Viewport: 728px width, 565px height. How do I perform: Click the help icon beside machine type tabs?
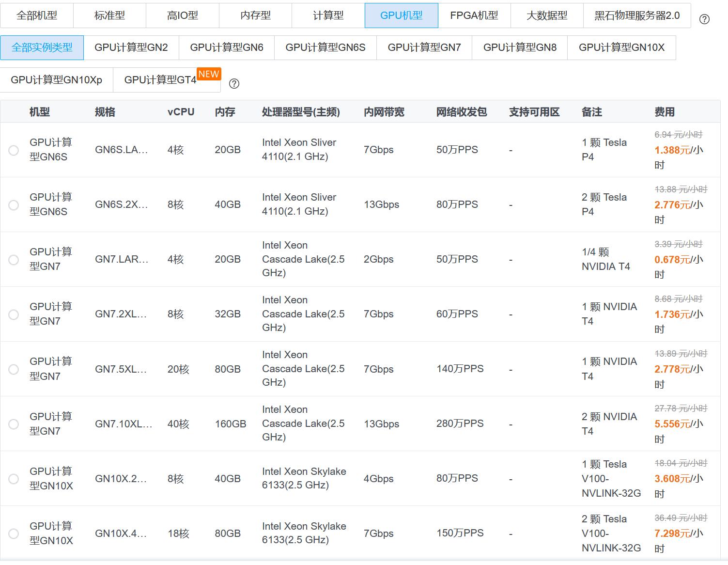tap(705, 19)
